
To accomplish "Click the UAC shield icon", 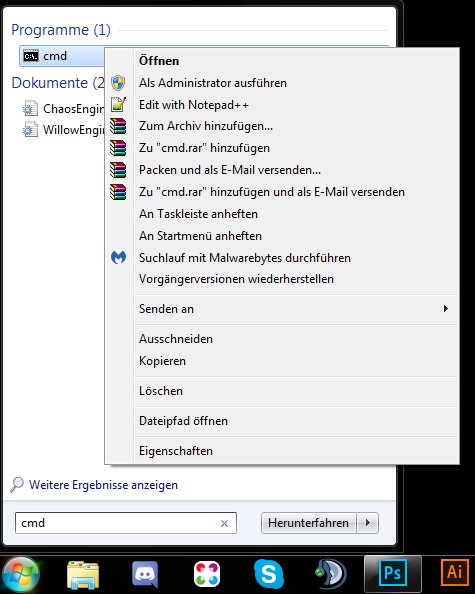I will [x=118, y=83].
